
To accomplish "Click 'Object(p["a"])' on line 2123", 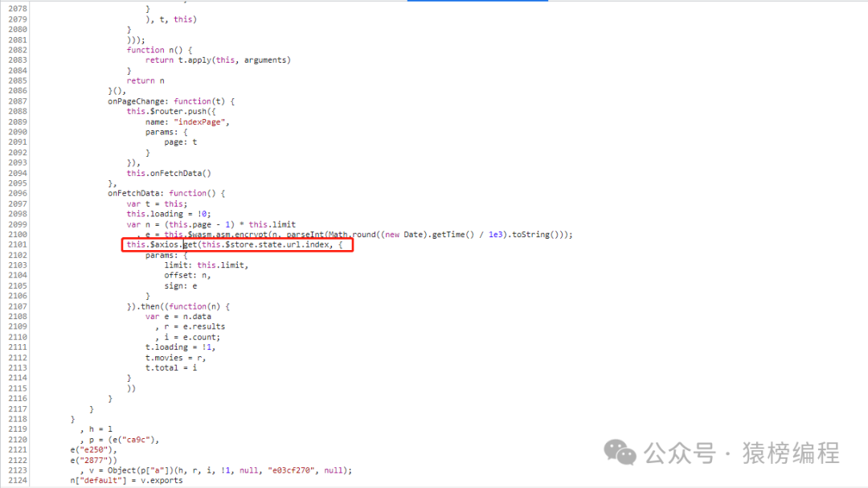I will pyautogui.click(x=141, y=470).
